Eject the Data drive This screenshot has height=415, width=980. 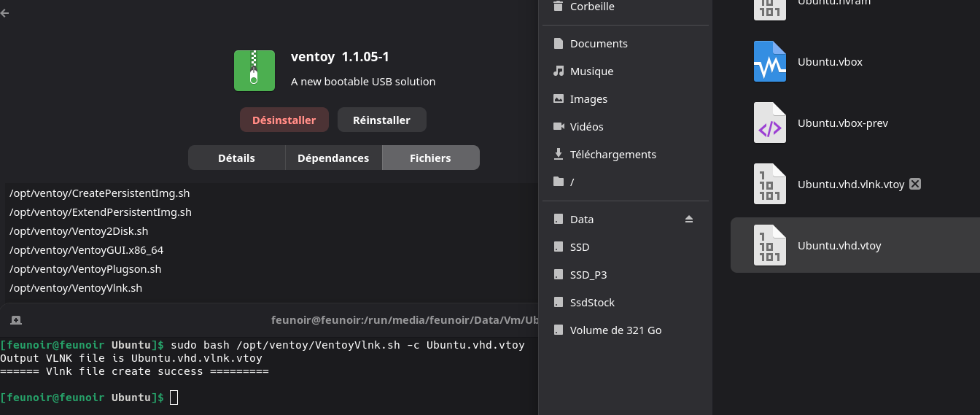click(x=689, y=220)
